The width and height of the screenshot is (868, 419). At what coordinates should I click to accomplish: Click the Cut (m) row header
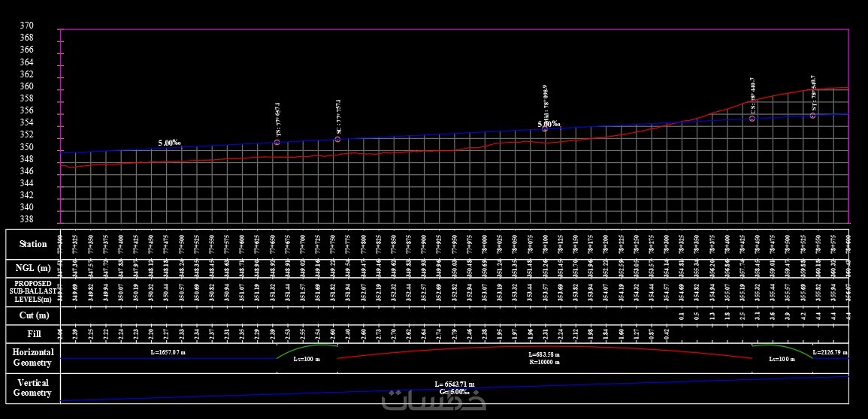coord(33,315)
